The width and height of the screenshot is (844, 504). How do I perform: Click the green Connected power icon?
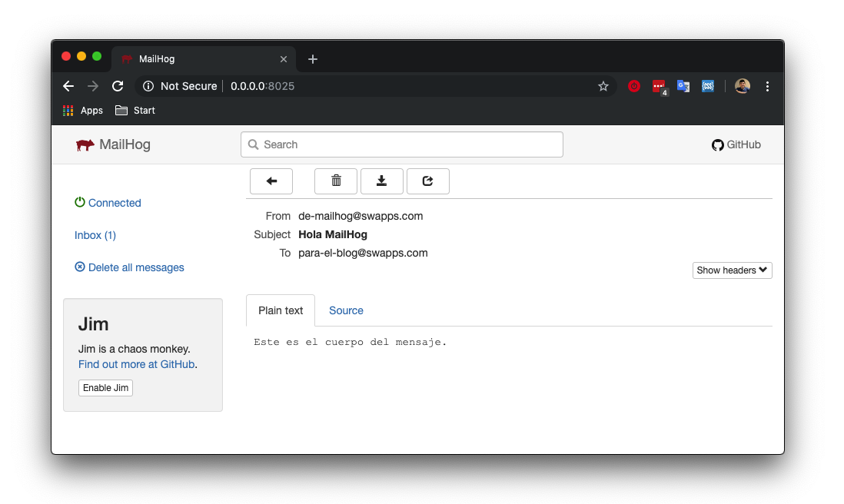pyautogui.click(x=80, y=202)
